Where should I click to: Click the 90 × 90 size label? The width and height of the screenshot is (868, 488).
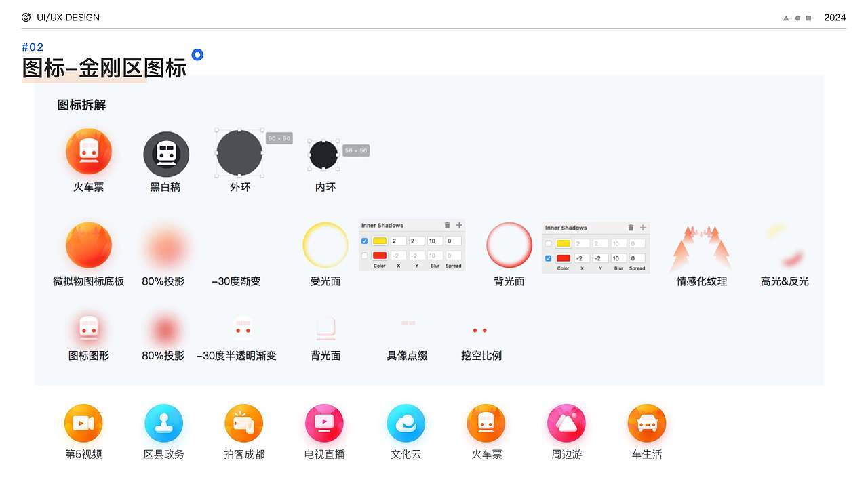pyautogui.click(x=279, y=138)
